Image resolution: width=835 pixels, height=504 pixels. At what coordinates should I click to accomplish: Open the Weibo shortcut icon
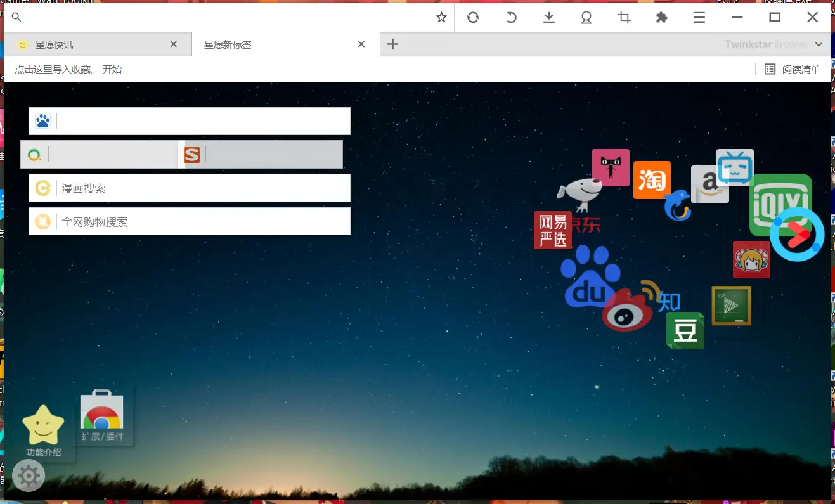click(626, 311)
